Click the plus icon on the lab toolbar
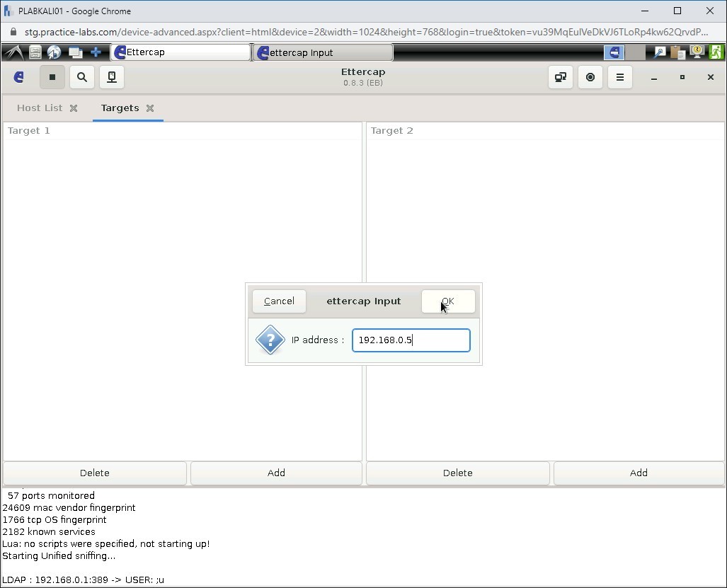The width and height of the screenshot is (727, 588). (x=96, y=52)
